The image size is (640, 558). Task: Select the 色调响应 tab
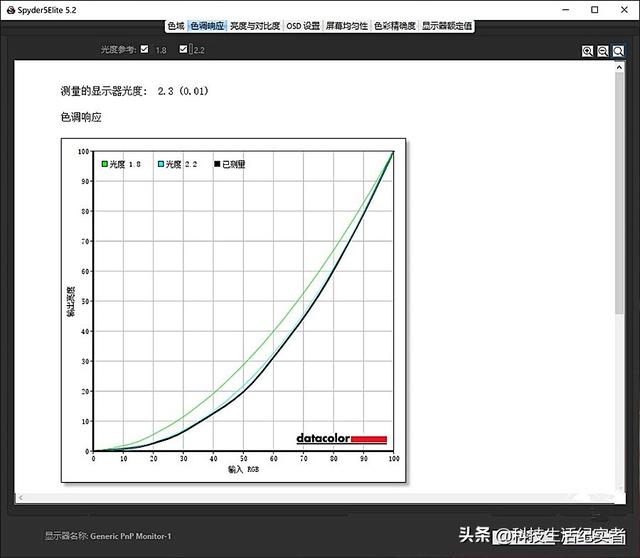tap(207, 26)
